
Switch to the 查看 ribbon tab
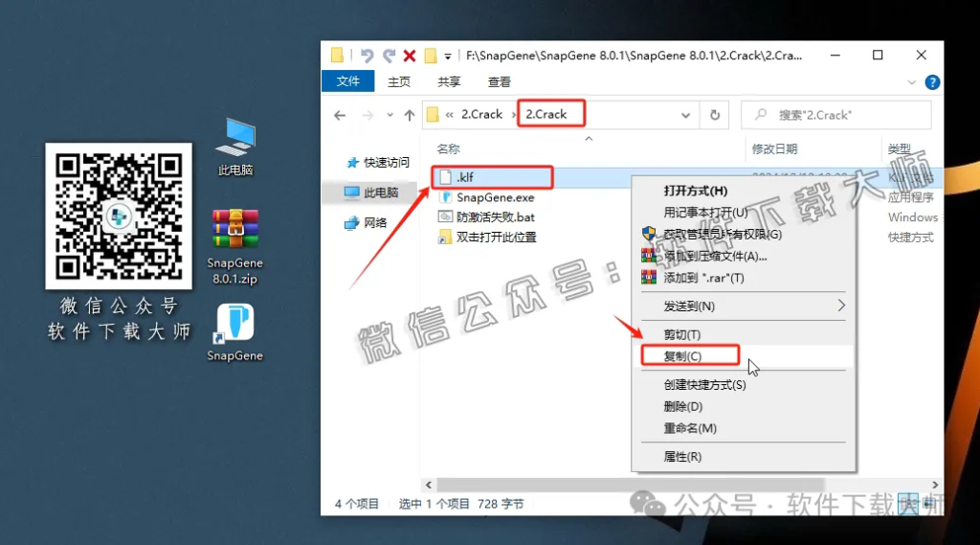(x=499, y=82)
